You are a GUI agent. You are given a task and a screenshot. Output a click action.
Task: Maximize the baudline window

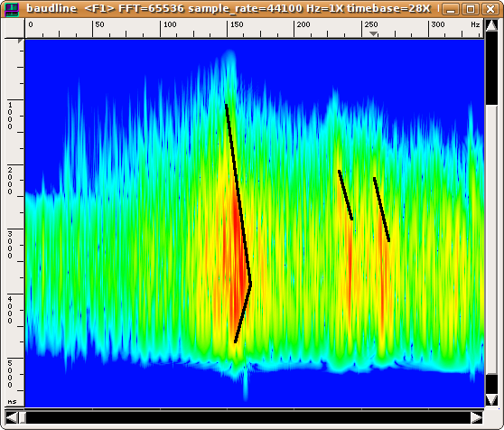[x=471, y=9]
